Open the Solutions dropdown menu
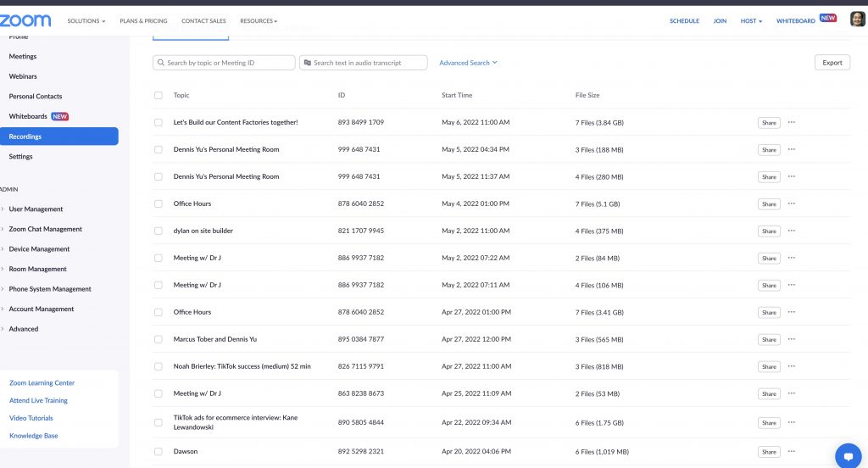 [86, 20]
